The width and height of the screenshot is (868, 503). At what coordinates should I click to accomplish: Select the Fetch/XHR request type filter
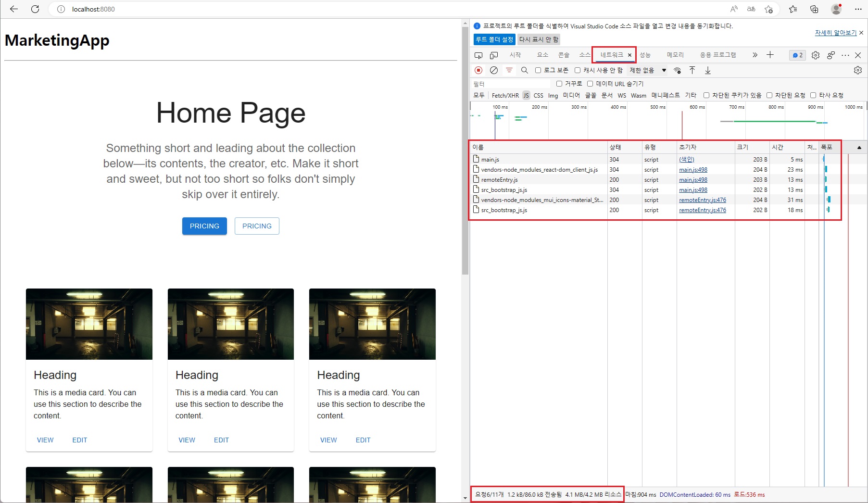[505, 95]
